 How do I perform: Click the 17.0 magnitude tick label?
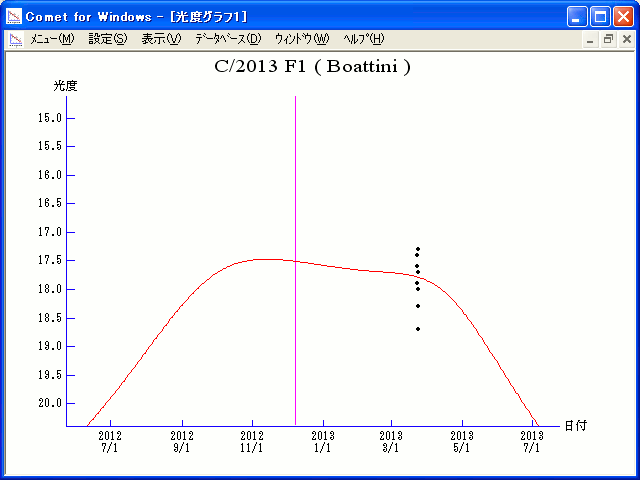click(50, 232)
